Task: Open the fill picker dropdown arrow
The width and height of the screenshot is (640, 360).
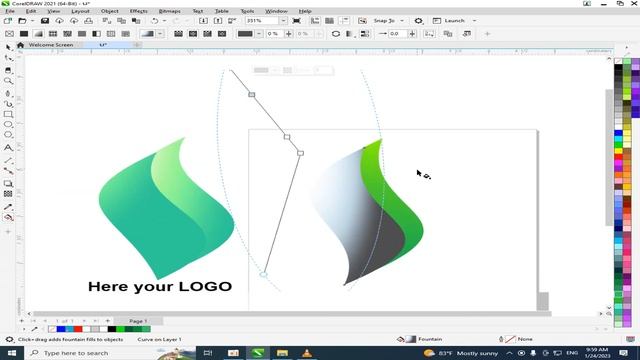Action: [160, 34]
